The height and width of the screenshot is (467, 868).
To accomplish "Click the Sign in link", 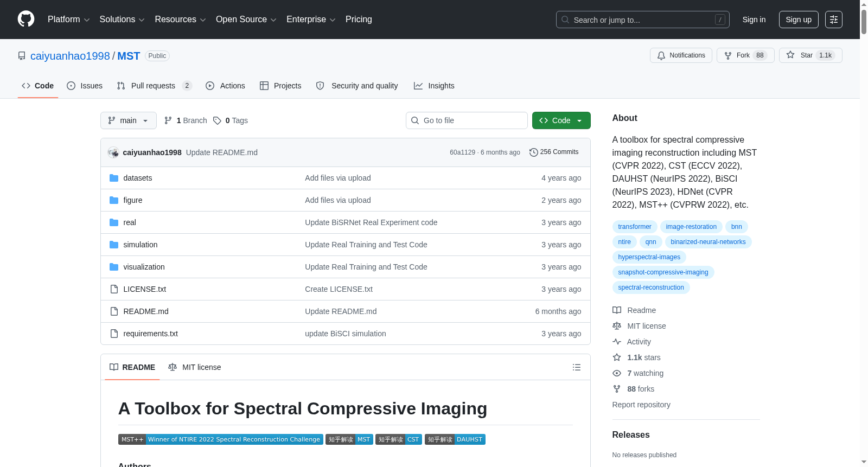I will click(754, 20).
